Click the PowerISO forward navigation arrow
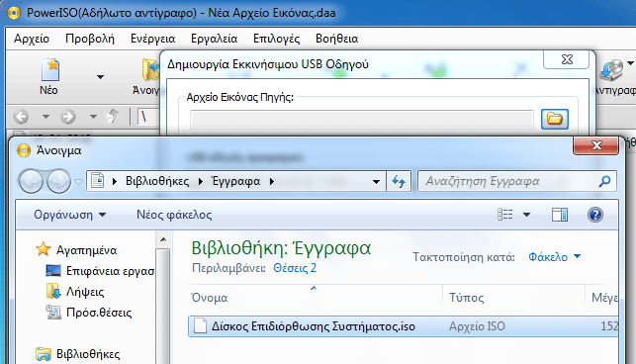The width and height of the screenshot is (636, 364). coord(68,117)
